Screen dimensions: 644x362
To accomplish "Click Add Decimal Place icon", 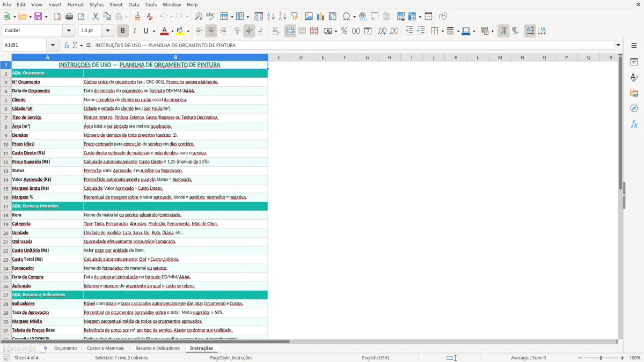I will pyautogui.click(x=382, y=31).
